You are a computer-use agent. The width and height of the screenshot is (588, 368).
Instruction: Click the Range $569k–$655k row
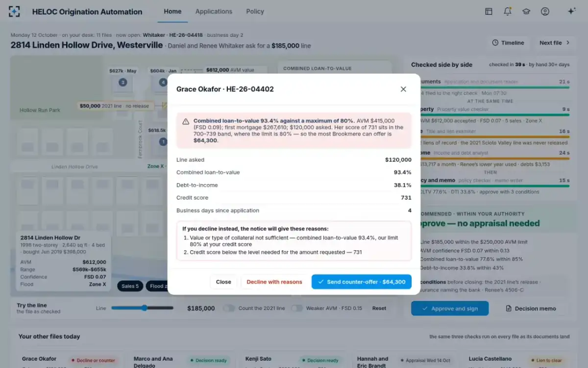63,269
